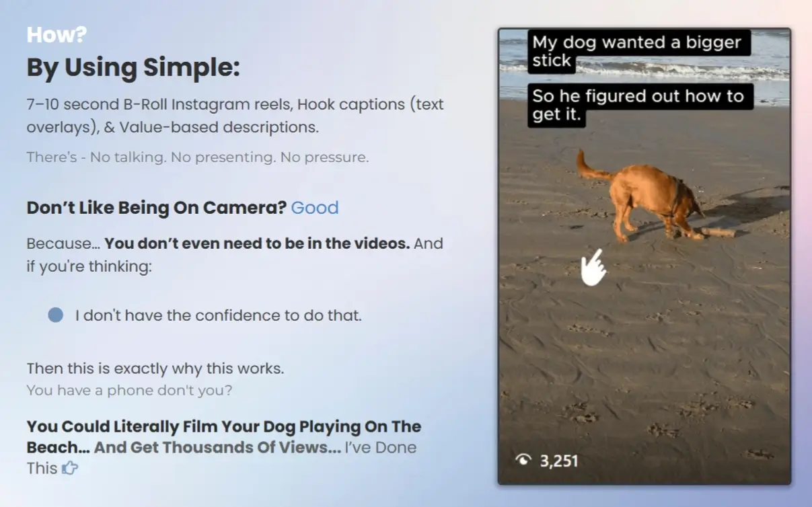This screenshot has height=507, width=812.
Task: Click "You don't even need to be in the videos."
Action: pyautogui.click(x=257, y=243)
